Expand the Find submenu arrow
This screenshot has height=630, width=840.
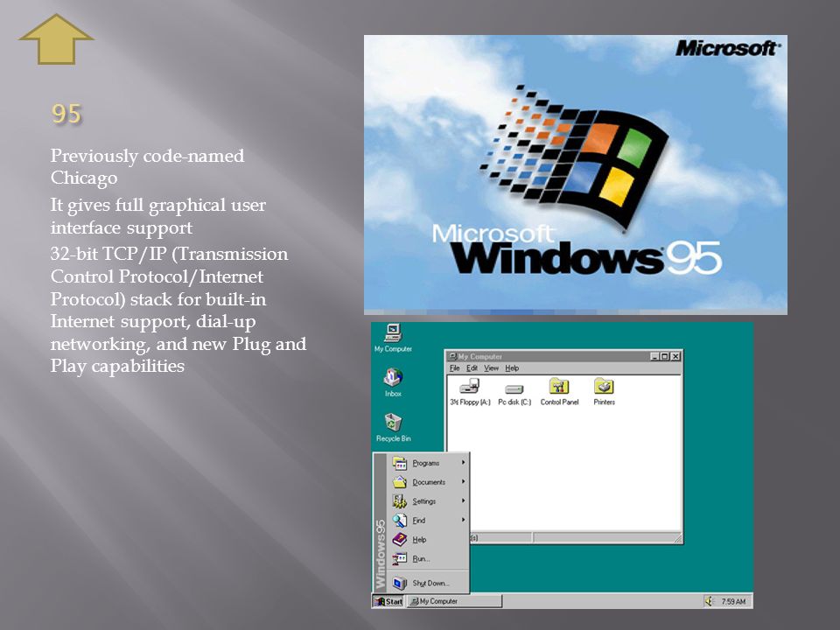464,520
